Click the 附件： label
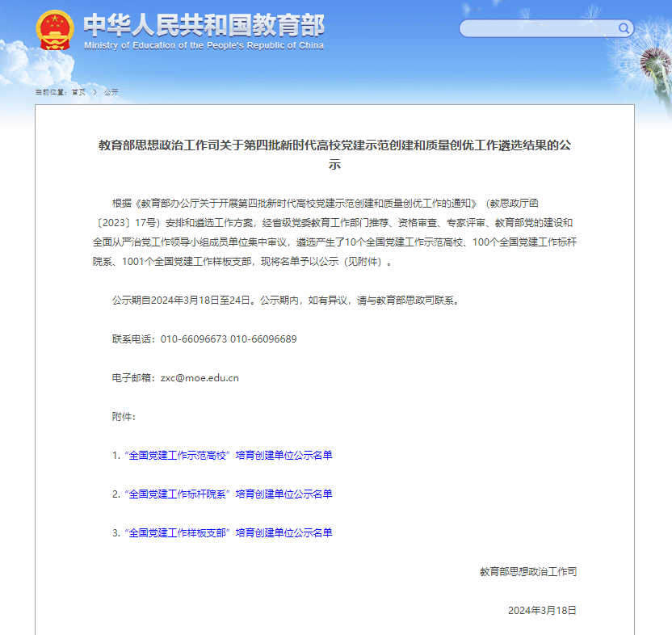Viewport: 672px width, 635px height. pyautogui.click(x=124, y=416)
